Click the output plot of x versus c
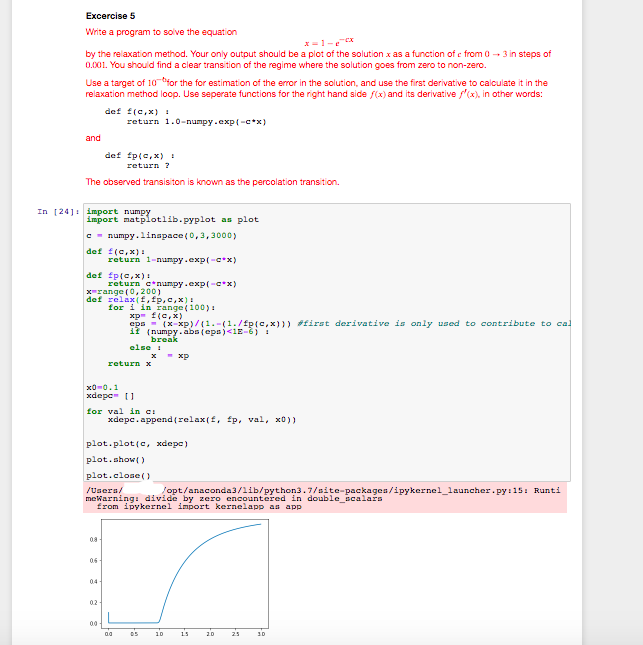The height and width of the screenshot is (645, 643). tap(179, 578)
